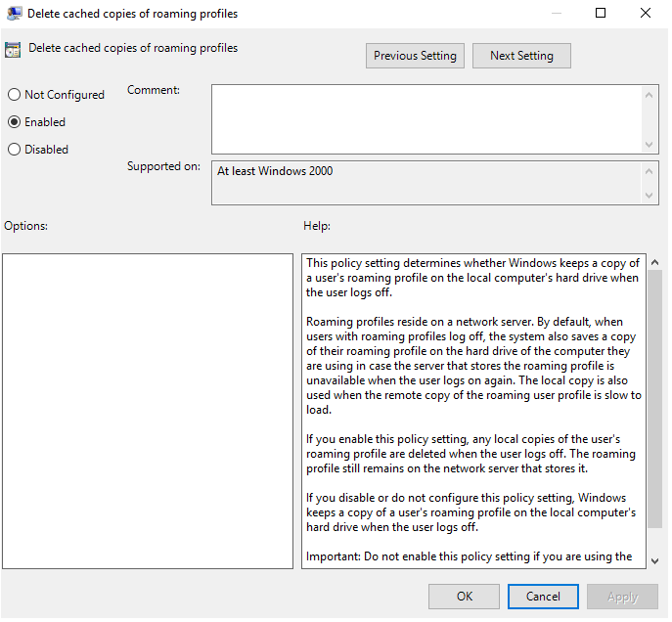Screen dimensions: 672x622
Task: Select the Not Configured radio button
Action: 14,95
